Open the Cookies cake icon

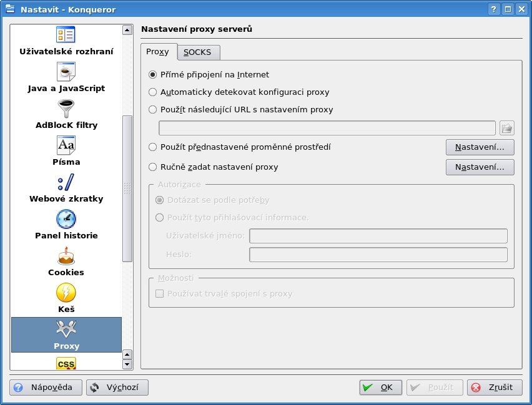(x=66, y=256)
